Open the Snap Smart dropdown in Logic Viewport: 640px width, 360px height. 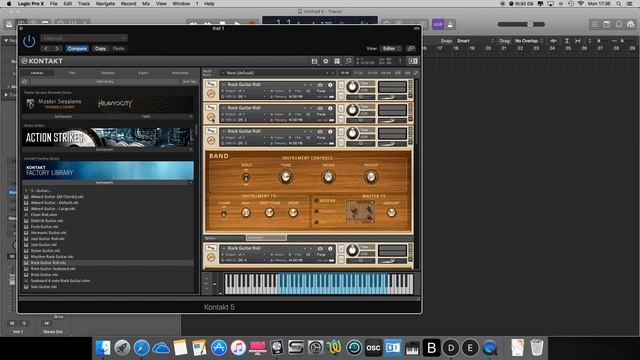click(476, 41)
